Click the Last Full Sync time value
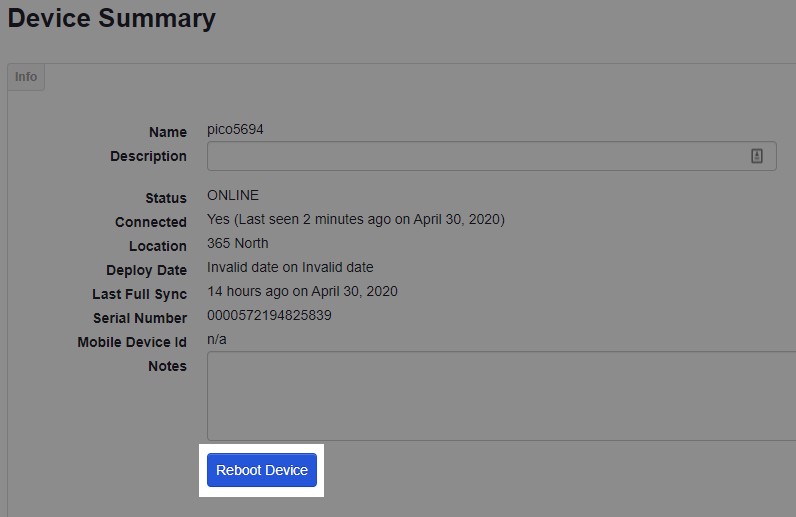 click(x=302, y=291)
